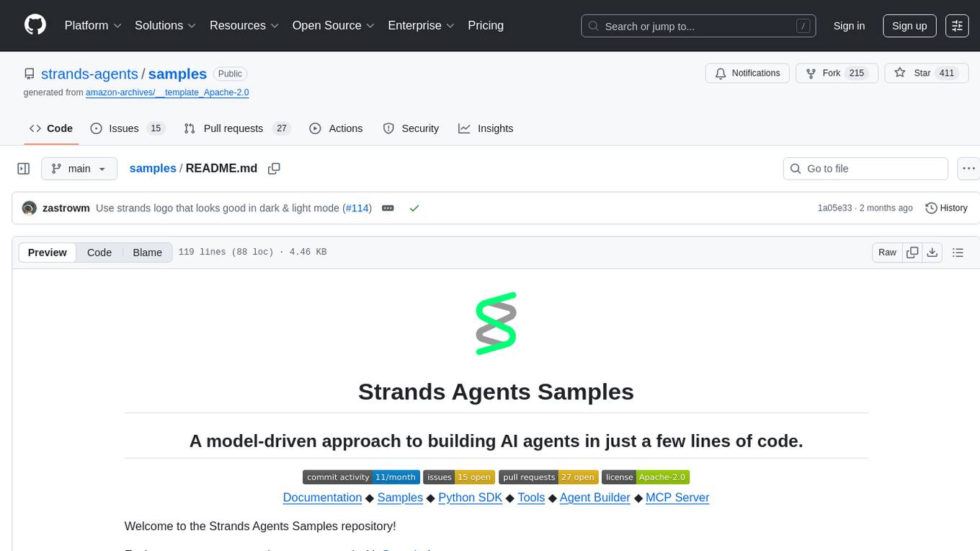This screenshot has width=980, height=551.
Task: Expand the Platform menu
Action: pyautogui.click(x=93, y=25)
